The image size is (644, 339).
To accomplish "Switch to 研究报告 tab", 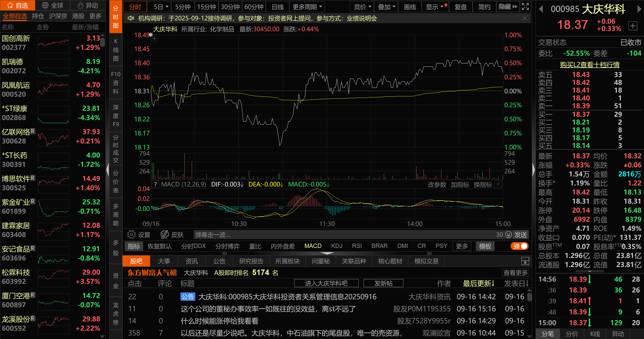I will (251, 261).
